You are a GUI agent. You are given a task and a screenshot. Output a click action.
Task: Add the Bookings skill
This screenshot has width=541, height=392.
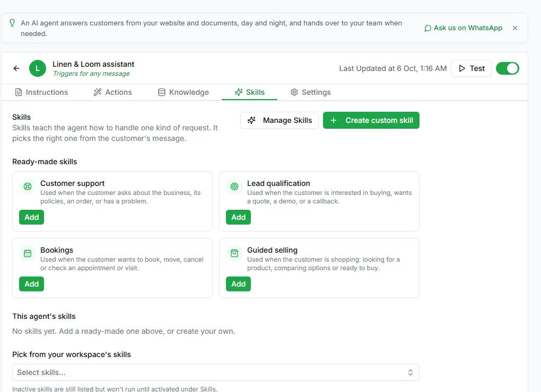coord(31,284)
